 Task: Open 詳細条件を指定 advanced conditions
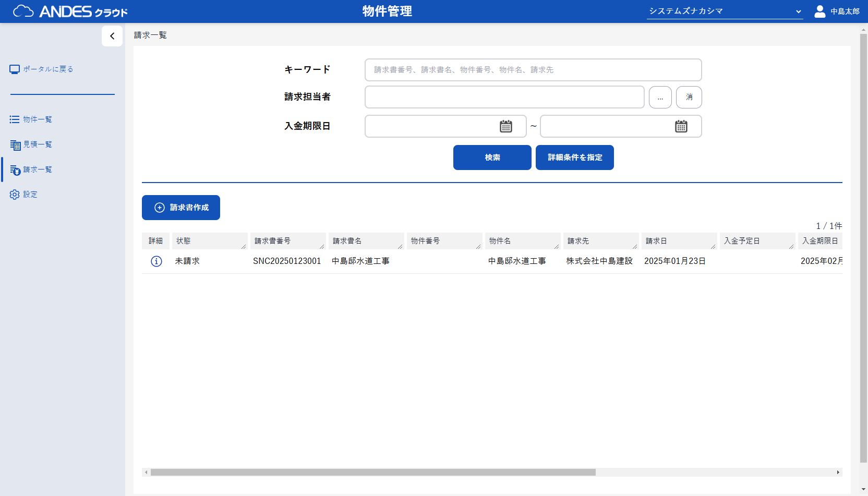tap(574, 158)
